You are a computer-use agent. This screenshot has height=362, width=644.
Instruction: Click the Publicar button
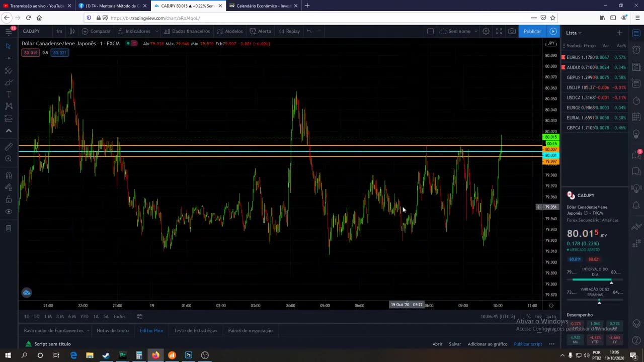click(x=532, y=31)
